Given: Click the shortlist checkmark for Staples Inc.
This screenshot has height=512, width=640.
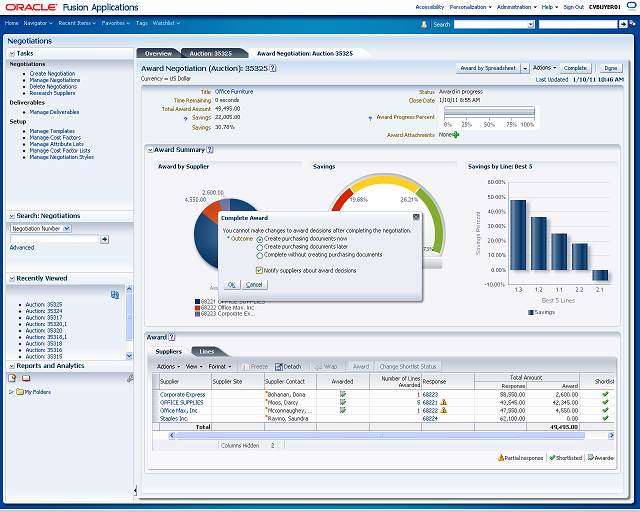Looking at the screenshot, I should tap(605, 418).
